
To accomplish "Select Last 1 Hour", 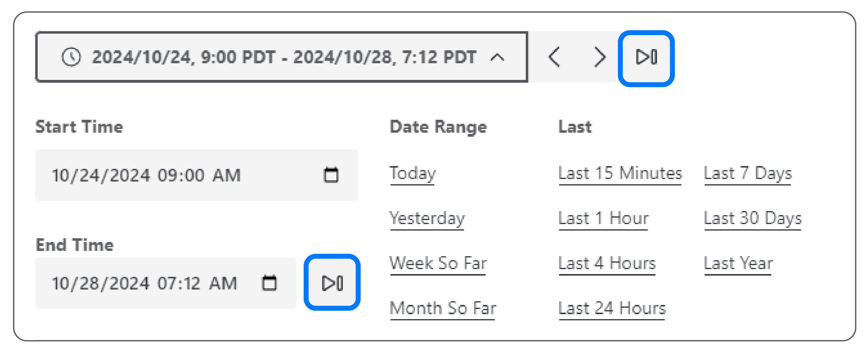I will [603, 219].
